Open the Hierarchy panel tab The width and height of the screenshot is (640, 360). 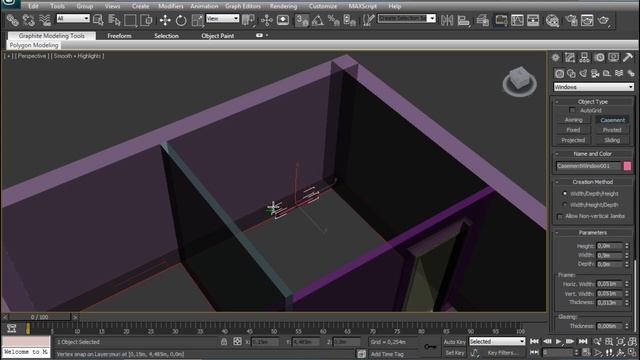[584, 58]
